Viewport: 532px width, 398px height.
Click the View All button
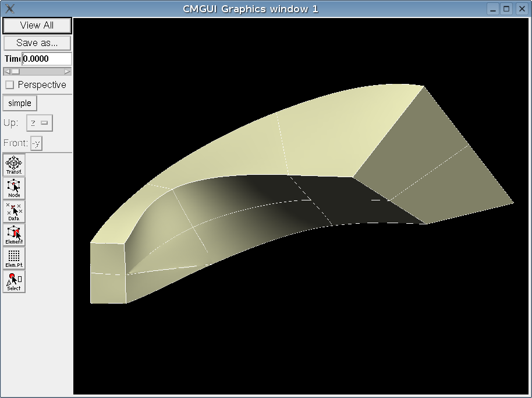click(37, 26)
